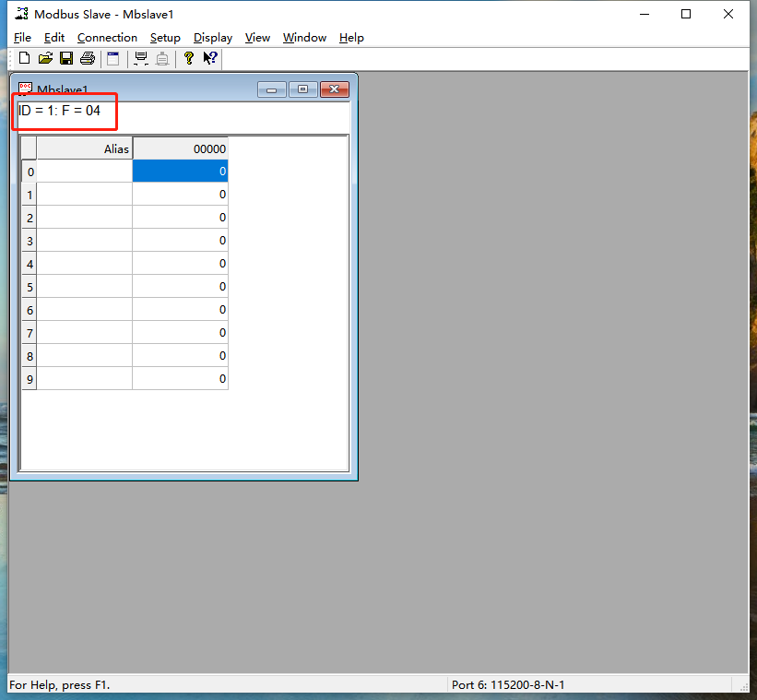Minimize the Mbslave1 child window
The image size is (757, 700).
pyautogui.click(x=272, y=89)
